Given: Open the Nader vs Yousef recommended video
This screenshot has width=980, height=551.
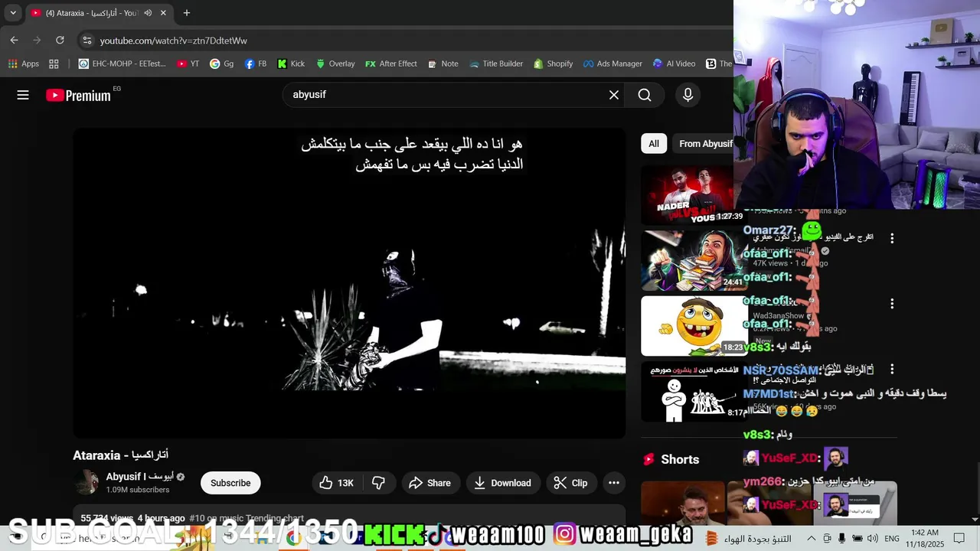Looking at the screenshot, I should pyautogui.click(x=694, y=195).
